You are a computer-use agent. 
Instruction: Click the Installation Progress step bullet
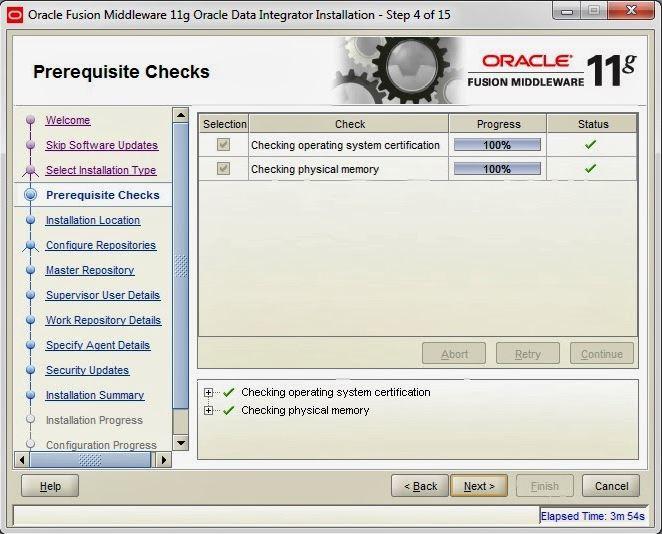point(30,420)
